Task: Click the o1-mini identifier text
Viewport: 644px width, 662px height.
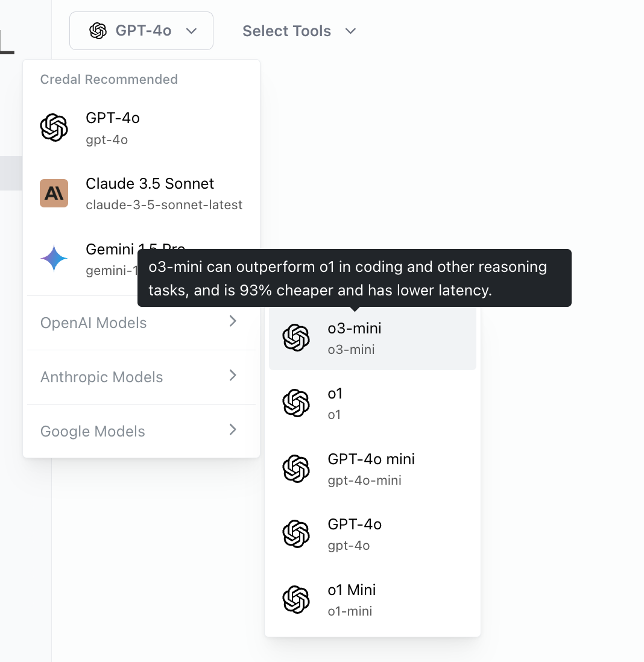Action: [x=350, y=611]
